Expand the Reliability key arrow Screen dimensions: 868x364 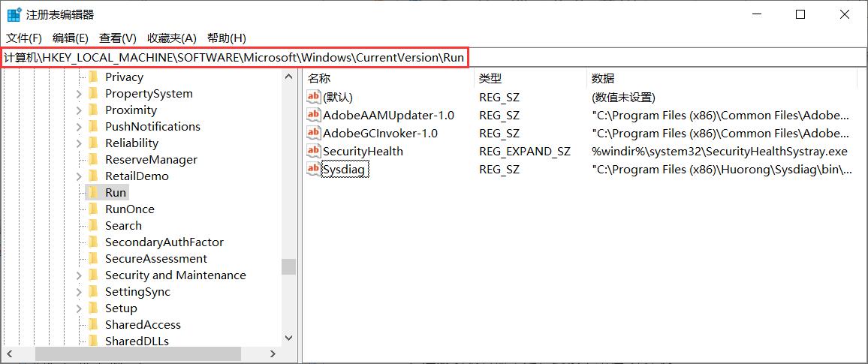click(79, 143)
